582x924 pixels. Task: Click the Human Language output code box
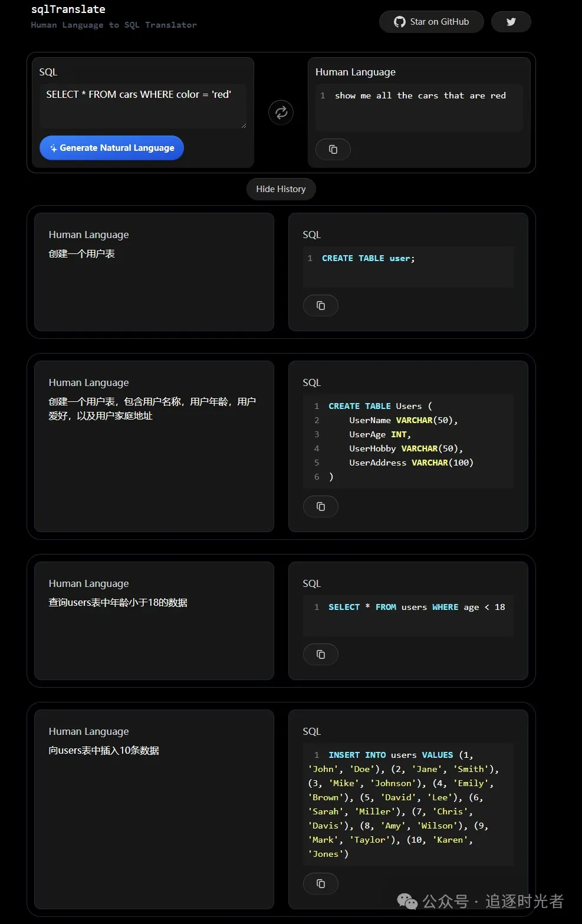(419, 106)
